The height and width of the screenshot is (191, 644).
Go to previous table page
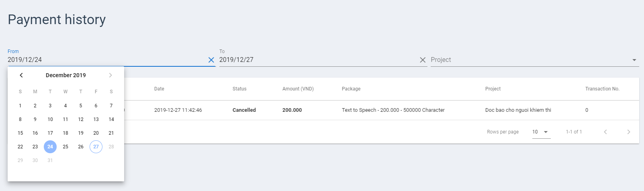(x=605, y=132)
